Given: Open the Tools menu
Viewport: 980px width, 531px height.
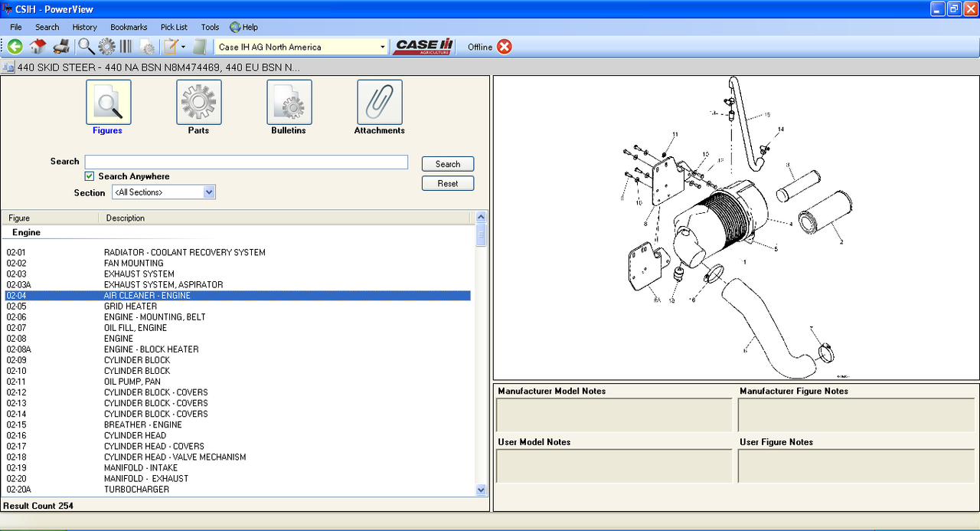Looking at the screenshot, I should click(x=210, y=27).
